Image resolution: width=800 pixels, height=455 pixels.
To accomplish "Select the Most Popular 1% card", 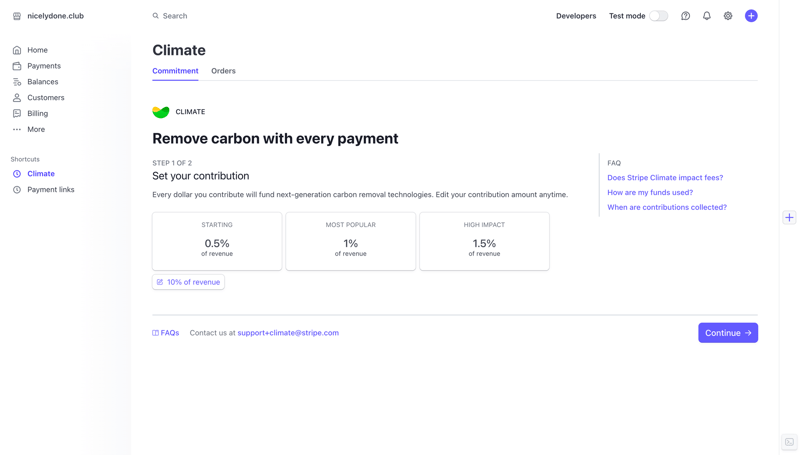I will click(x=351, y=241).
